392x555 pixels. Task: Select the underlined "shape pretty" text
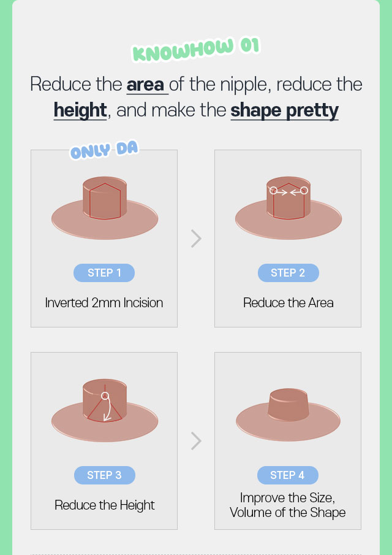(284, 110)
